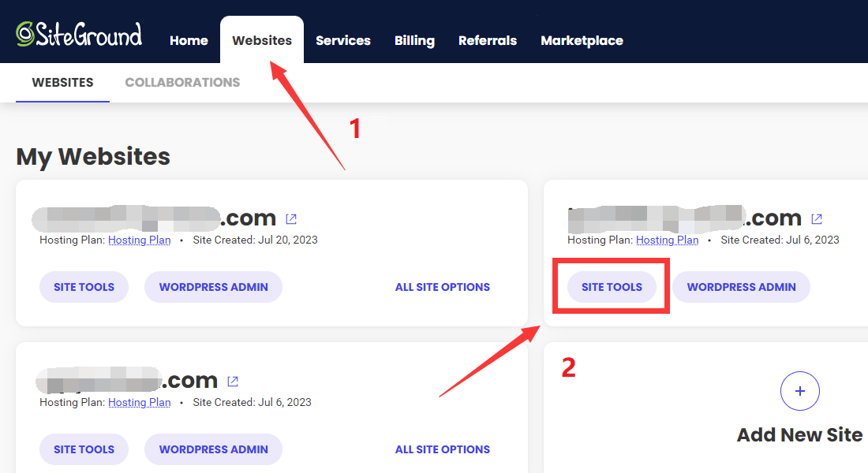Viewport: 868px width, 473px height.
Task: Select the Websites navigation item
Action: click(261, 40)
